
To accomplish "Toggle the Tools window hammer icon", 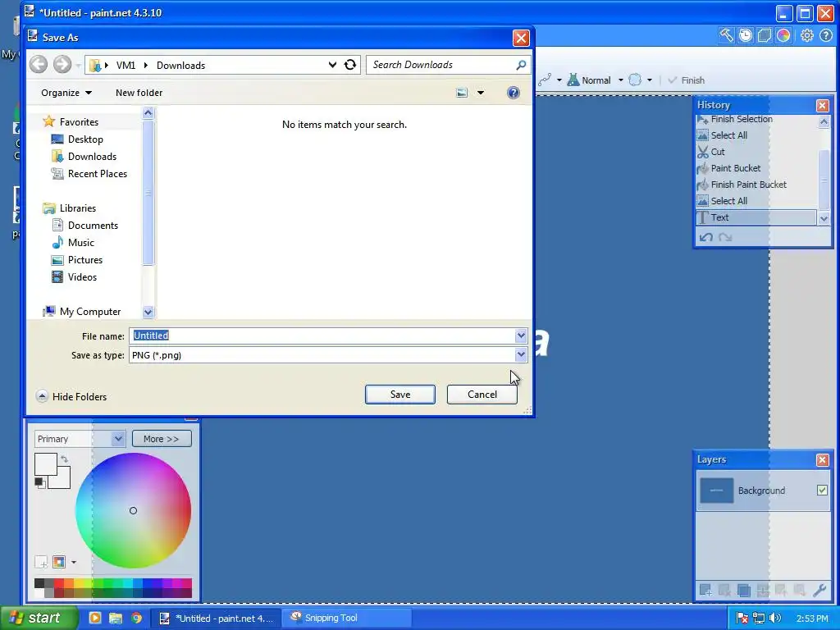I will 726,35.
